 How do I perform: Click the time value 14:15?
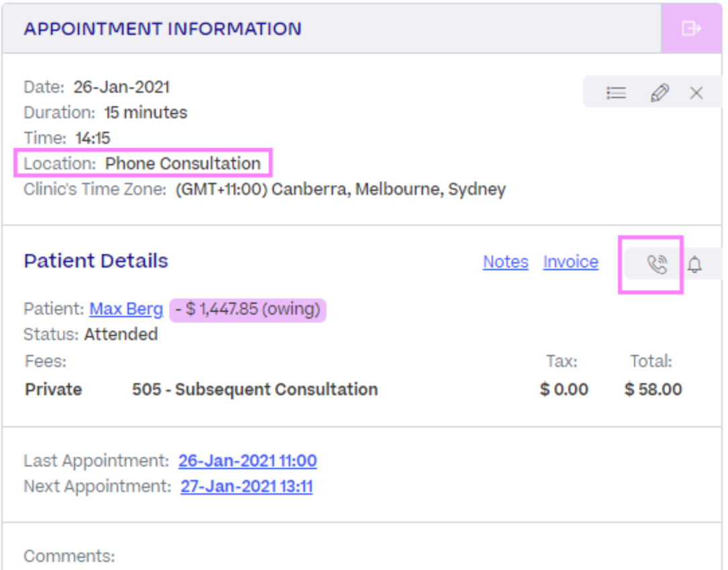pyautogui.click(x=93, y=138)
